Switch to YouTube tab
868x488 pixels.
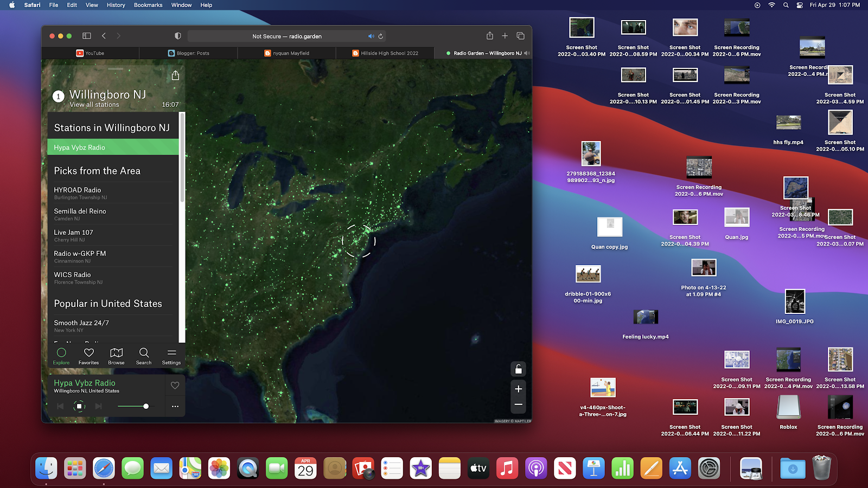[90, 53]
